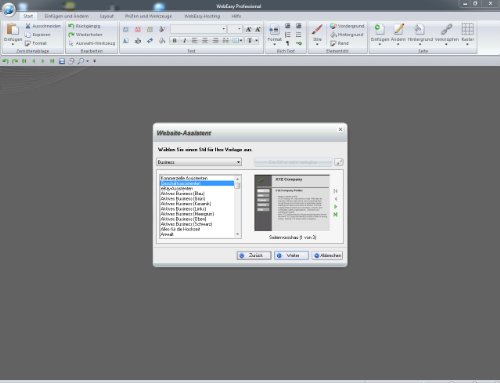This screenshot has width=500, height=383.
Task: Open the WebEasy Hosting tab
Action: coord(202,16)
